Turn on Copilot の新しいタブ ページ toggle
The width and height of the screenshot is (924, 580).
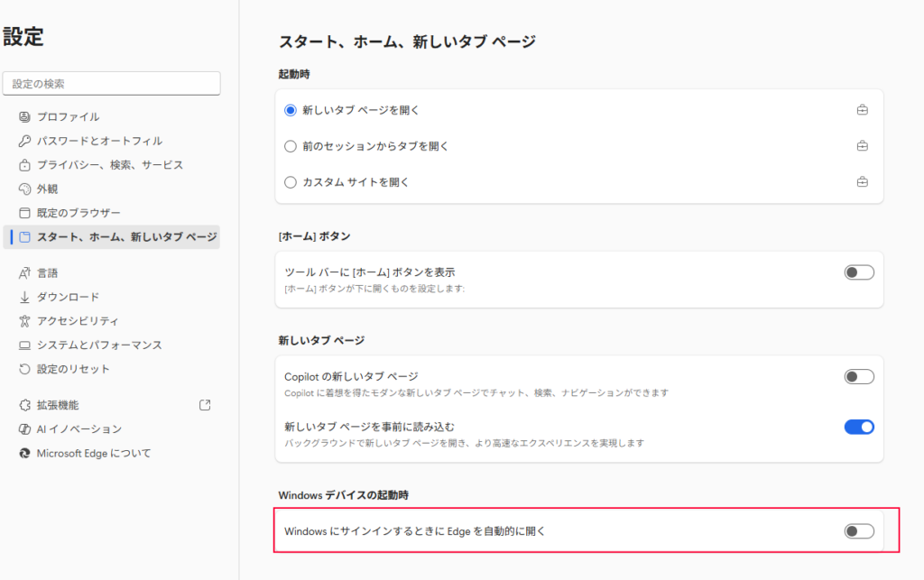859,376
